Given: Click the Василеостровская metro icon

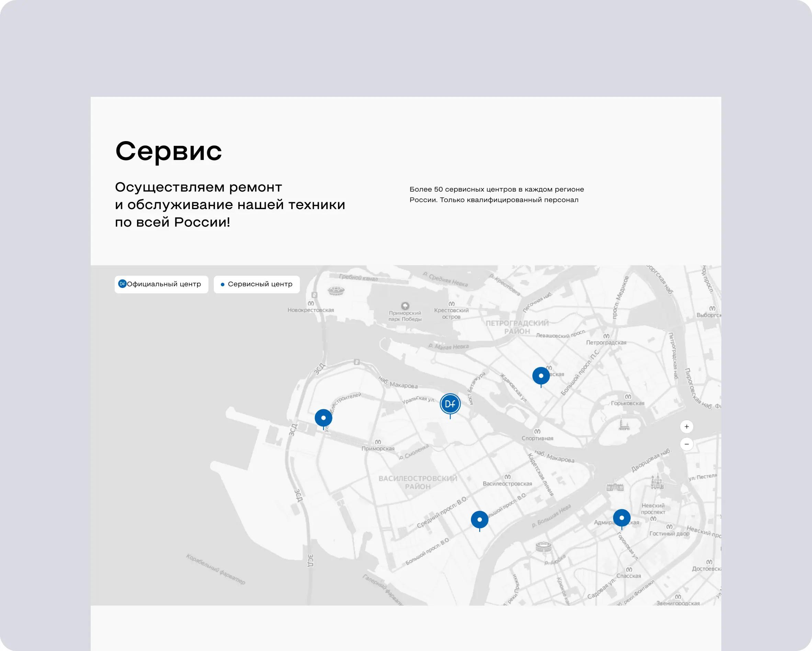Looking at the screenshot, I should pyautogui.click(x=507, y=477).
